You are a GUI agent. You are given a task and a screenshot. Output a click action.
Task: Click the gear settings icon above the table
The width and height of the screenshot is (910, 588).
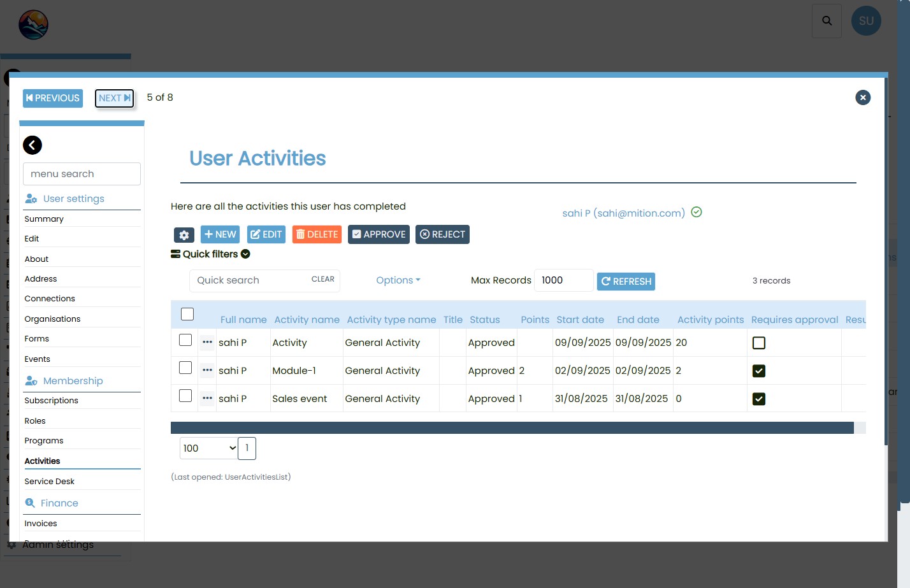coord(184,235)
